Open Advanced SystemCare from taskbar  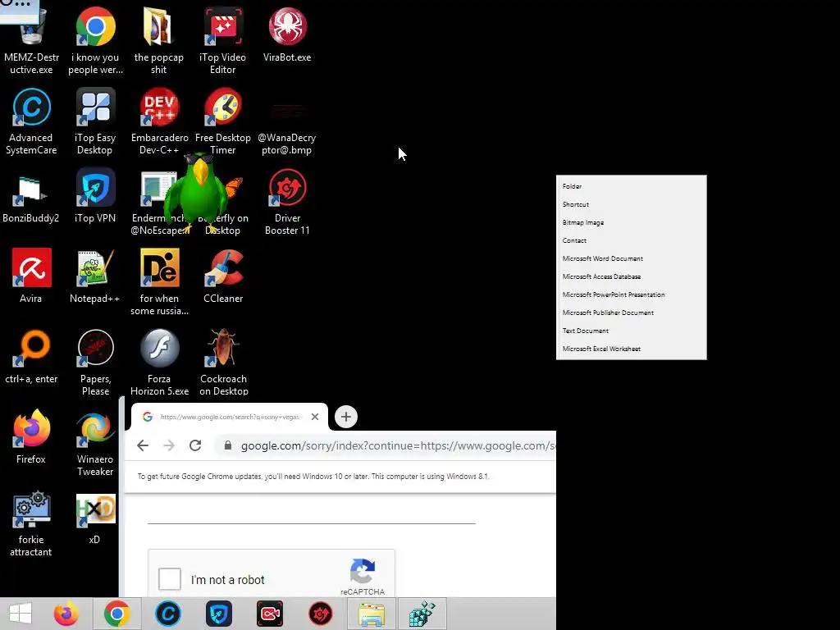coord(167,614)
